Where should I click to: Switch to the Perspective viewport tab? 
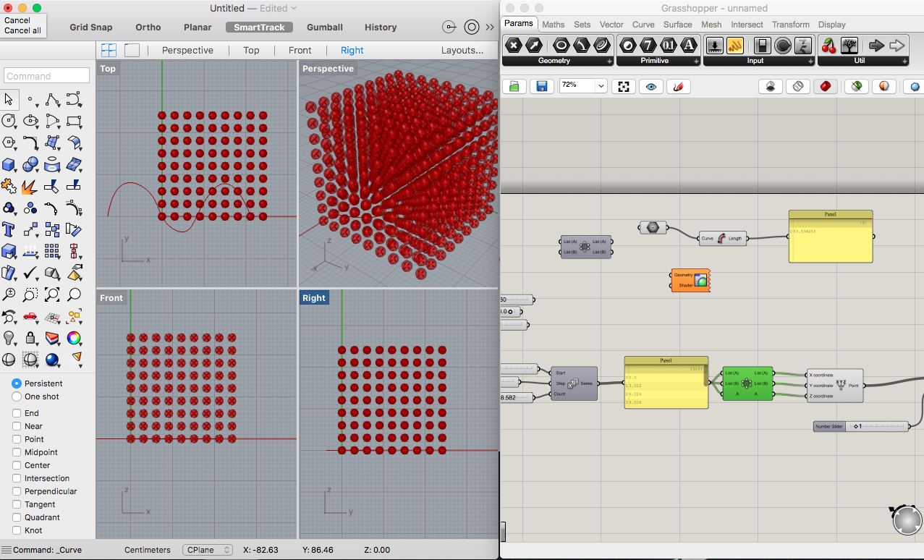tap(187, 50)
